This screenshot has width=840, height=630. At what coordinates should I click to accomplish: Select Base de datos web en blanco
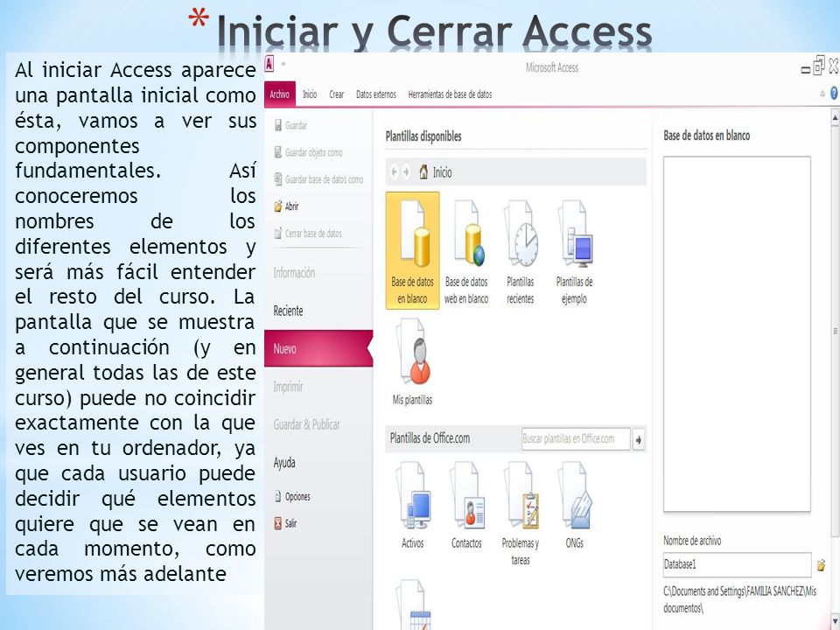[x=466, y=251]
